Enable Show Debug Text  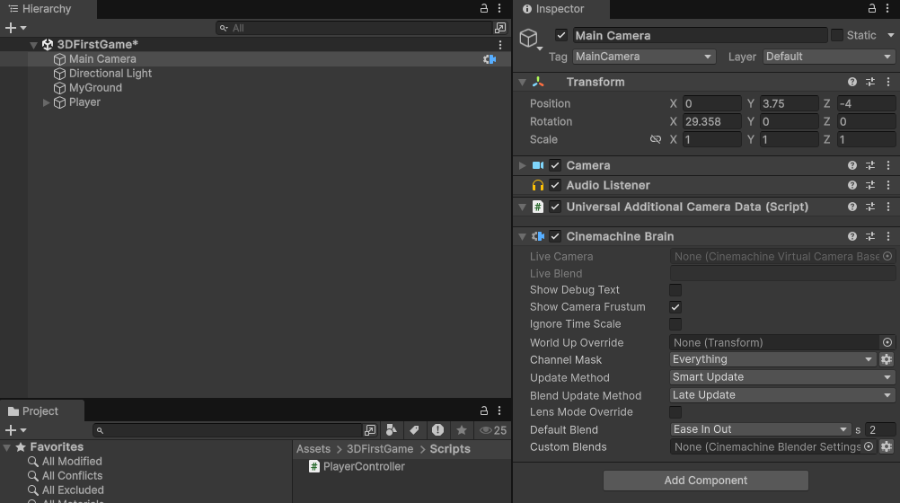(676, 290)
